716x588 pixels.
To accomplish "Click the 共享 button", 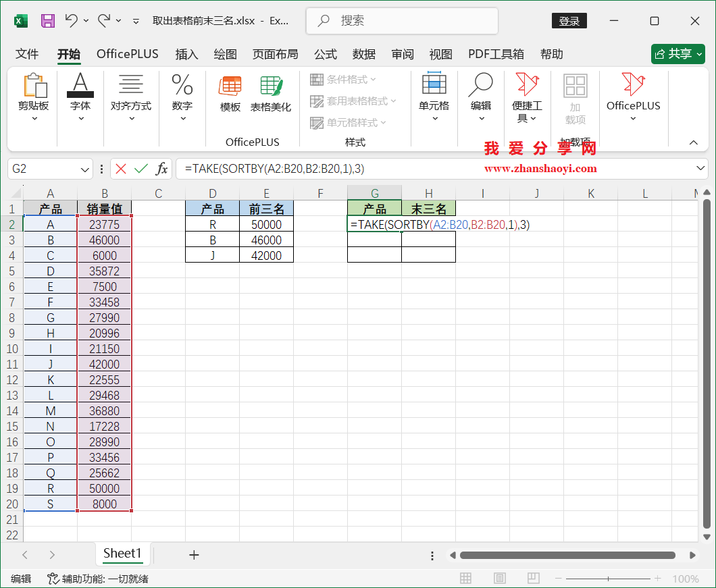I will tap(677, 54).
